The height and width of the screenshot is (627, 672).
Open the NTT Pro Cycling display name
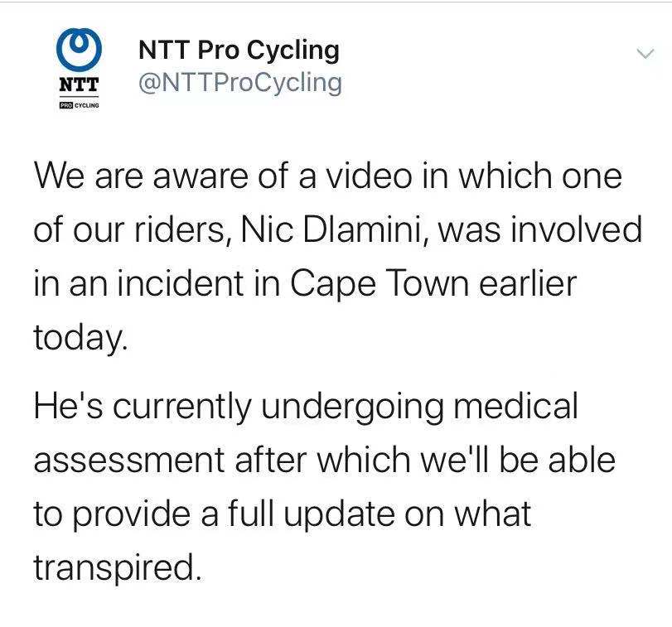(x=239, y=51)
